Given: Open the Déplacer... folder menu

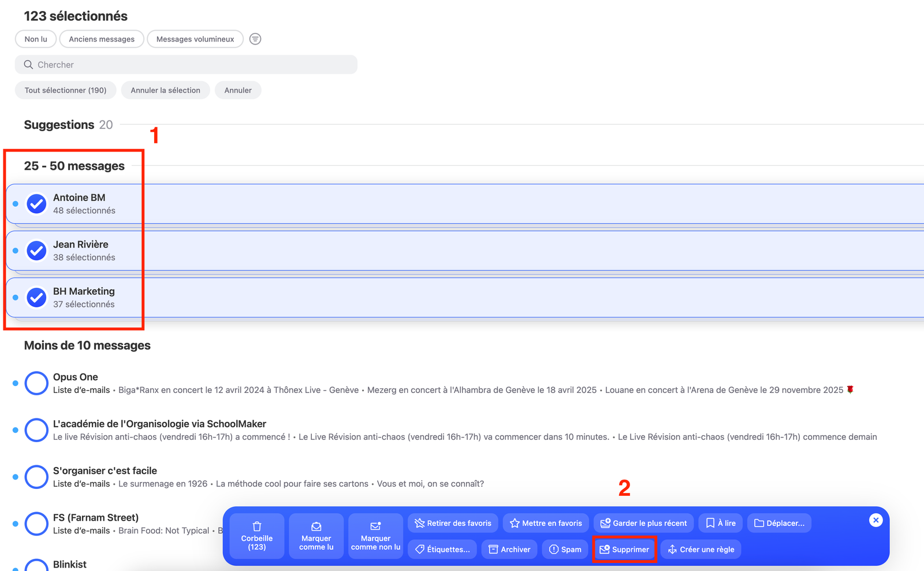Looking at the screenshot, I should 779,523.
